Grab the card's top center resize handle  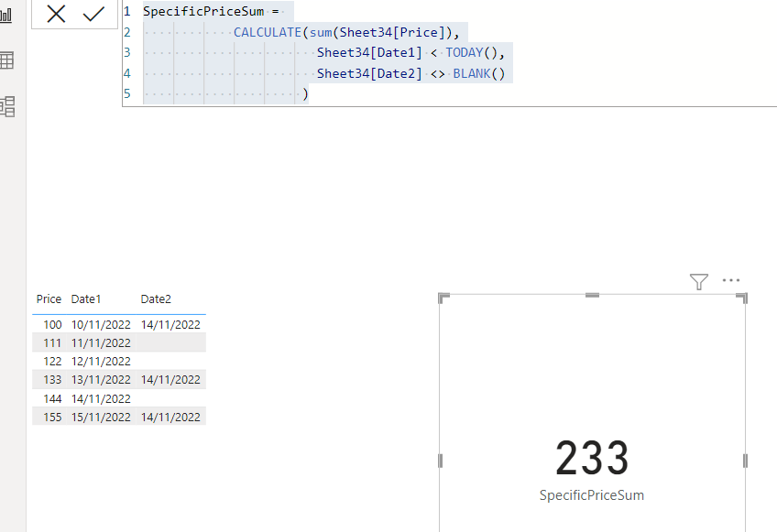pos(592,295)
